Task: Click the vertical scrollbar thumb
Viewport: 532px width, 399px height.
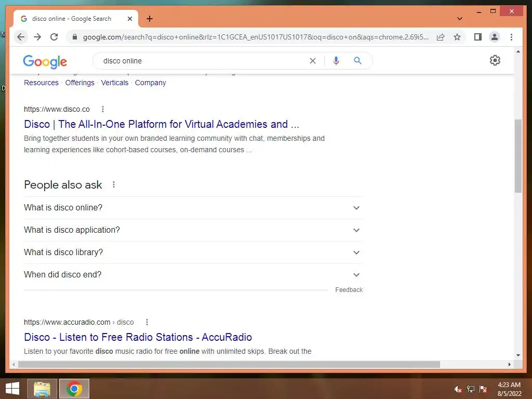Action: pos(518,156)
